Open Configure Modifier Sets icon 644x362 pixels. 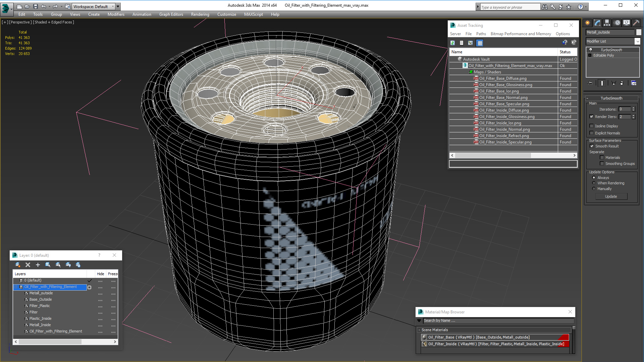[634, 83]
